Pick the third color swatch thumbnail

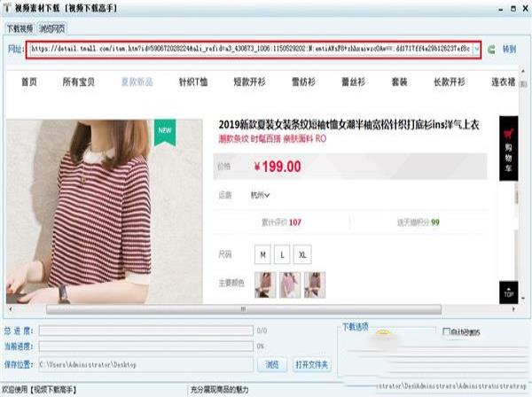[x=315, y=284]
